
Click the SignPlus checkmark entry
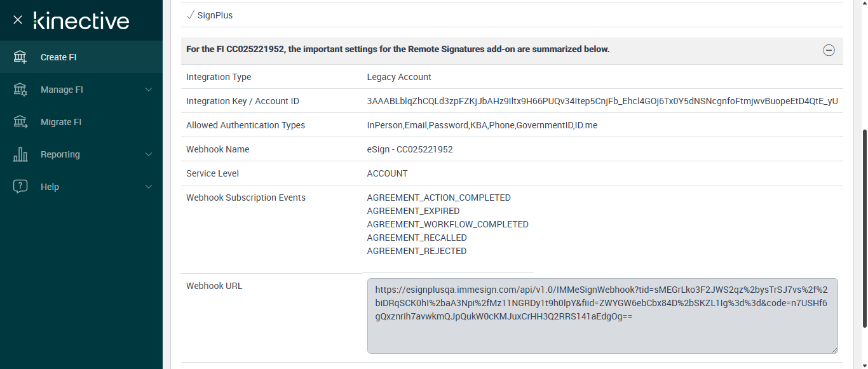tap(210, 15)
